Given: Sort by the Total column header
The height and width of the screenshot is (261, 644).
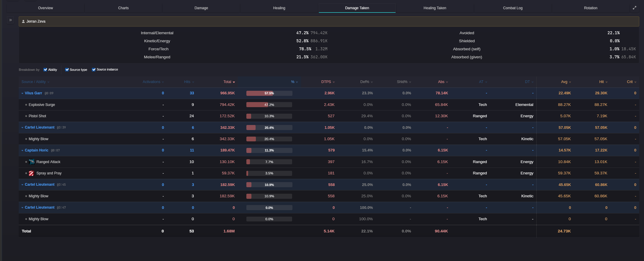Looking at the screenshot, I should pos(229,82).
